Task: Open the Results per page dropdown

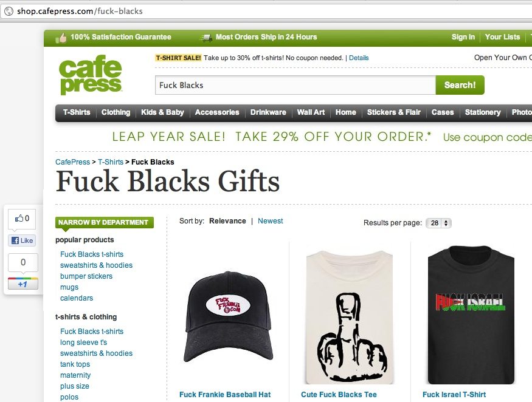Action: click(439, 223)
